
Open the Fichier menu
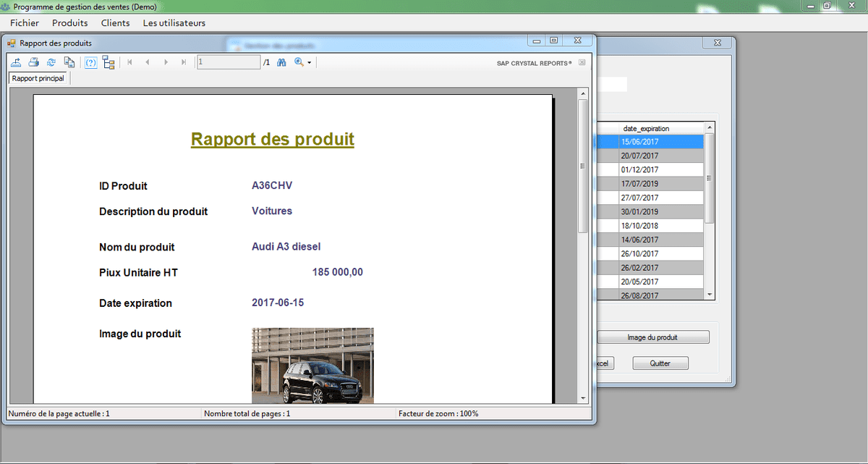click(x=25, y=23)
